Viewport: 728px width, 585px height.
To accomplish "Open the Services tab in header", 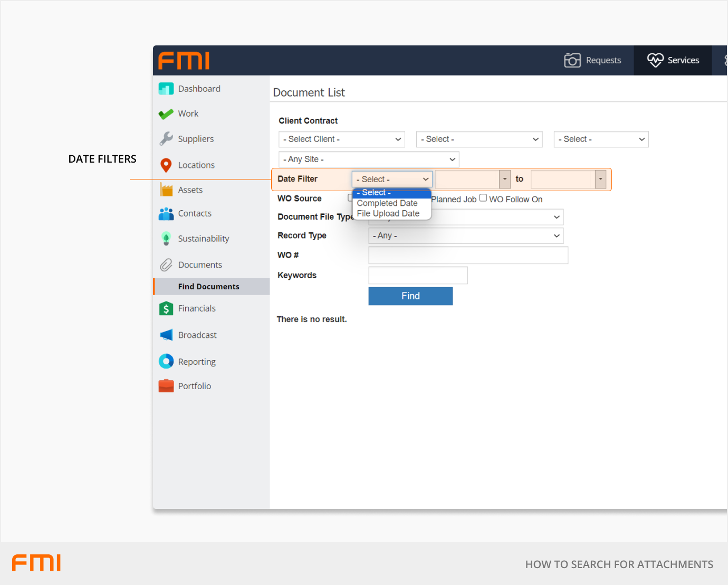I will [673, 61].
